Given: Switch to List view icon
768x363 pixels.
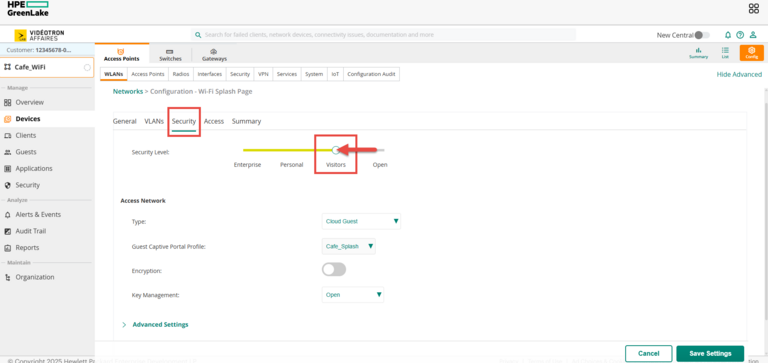Looking at the screenshot, I should pyautogui.click(x=725, y=53).
